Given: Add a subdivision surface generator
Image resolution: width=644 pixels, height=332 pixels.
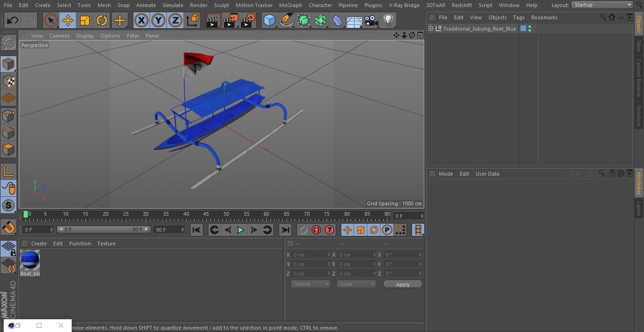Looking at the screenshot, I should (304, 21).
